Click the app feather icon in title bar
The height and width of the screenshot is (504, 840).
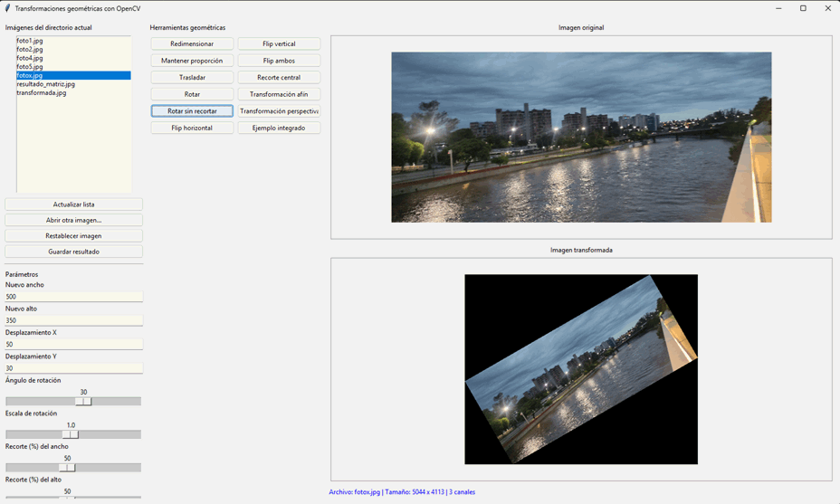click(x=7, y=8)
